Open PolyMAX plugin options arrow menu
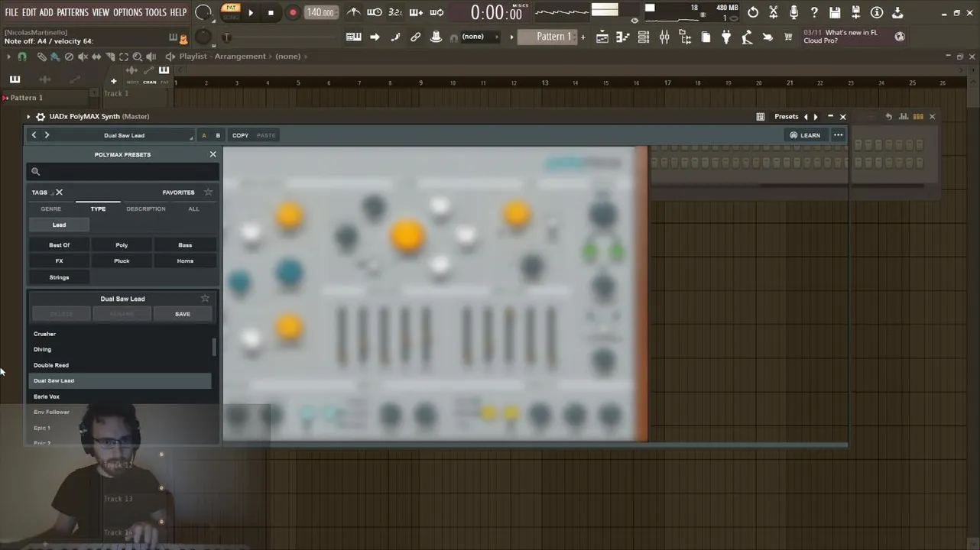Screen dimensions: 980x550 28,117
